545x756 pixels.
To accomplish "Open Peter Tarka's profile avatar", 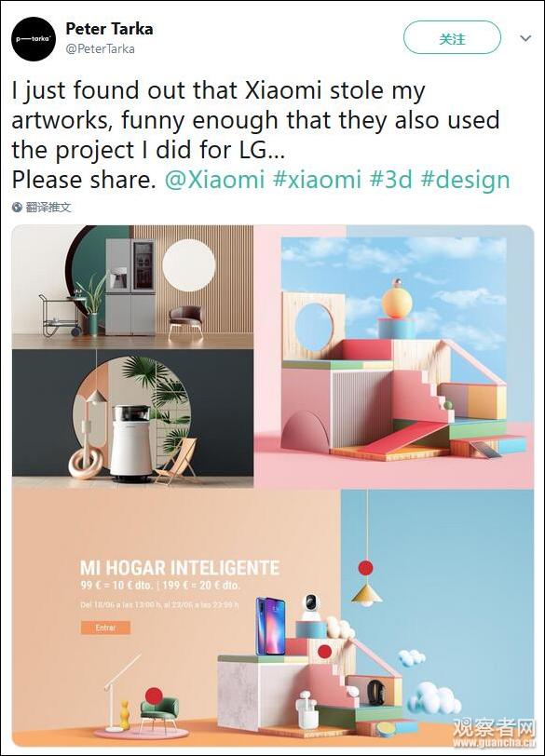I will [34, 38].
